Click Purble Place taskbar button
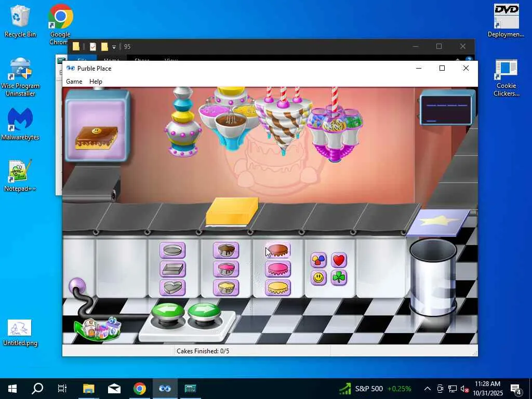 click(x=165, y=389)
